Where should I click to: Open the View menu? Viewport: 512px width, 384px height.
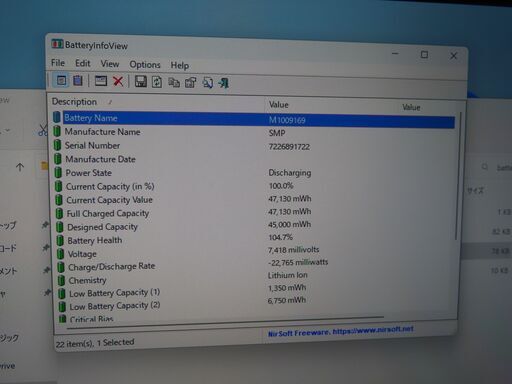110,64
